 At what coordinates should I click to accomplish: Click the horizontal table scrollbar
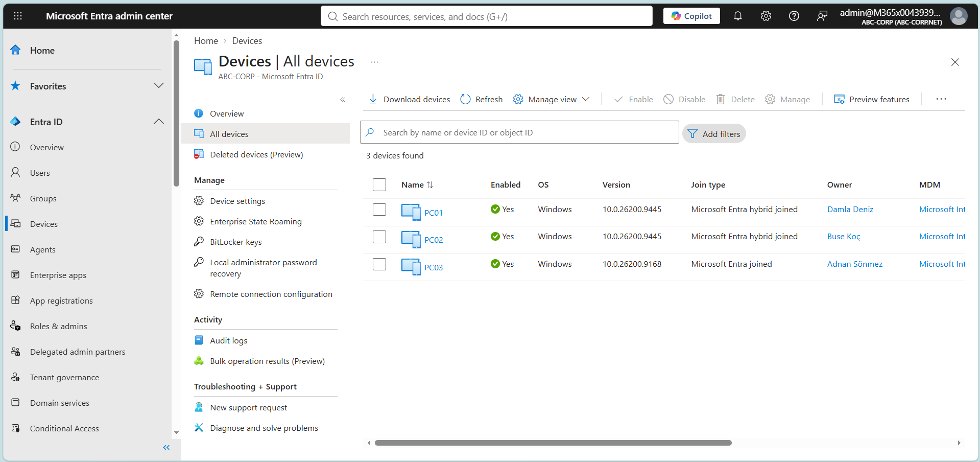553,443
